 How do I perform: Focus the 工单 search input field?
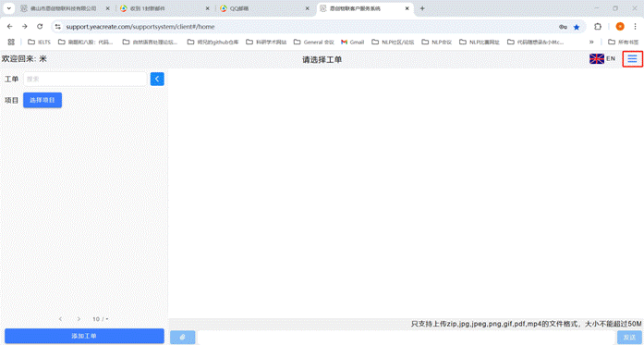[x=85, y=79]
